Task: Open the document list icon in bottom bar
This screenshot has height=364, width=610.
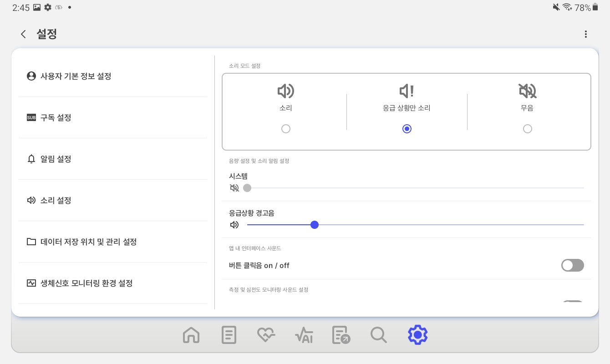Action: coord(229,335)
